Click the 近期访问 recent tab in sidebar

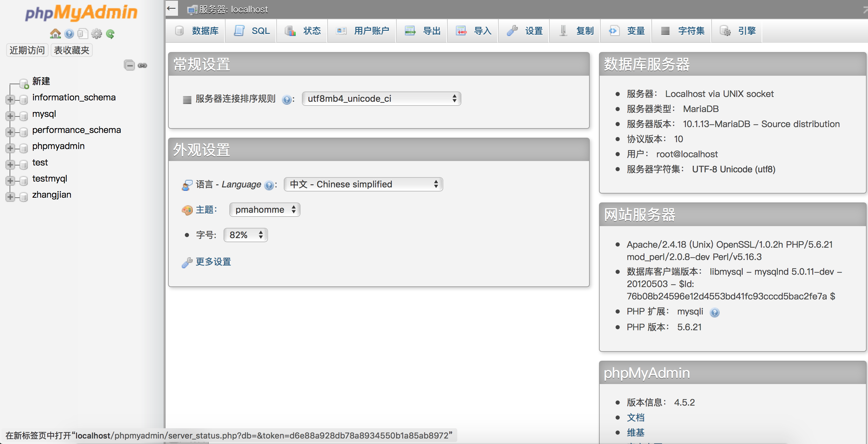click(27, 50)
